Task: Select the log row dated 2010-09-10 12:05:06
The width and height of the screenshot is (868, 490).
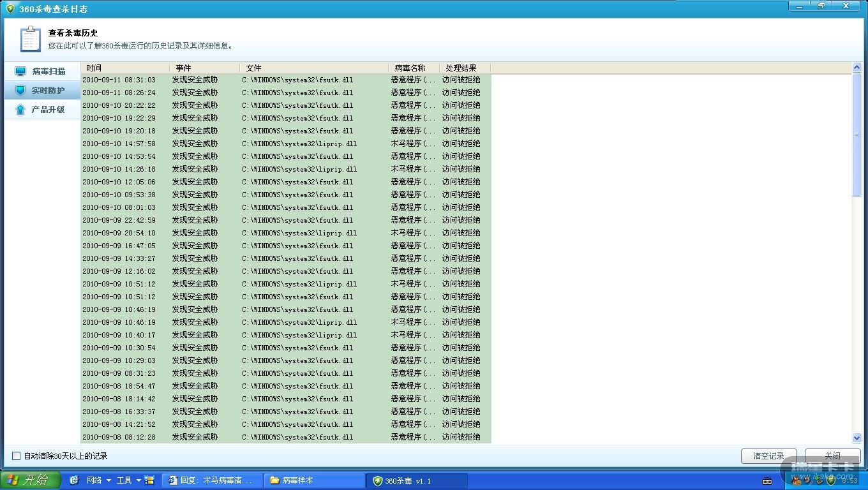Action: (286, 182)
